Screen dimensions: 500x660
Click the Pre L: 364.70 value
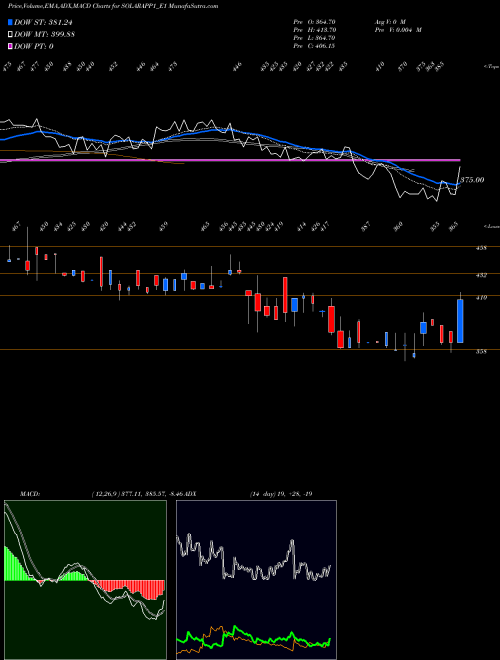pyautogui.click(x=314, y=38)
